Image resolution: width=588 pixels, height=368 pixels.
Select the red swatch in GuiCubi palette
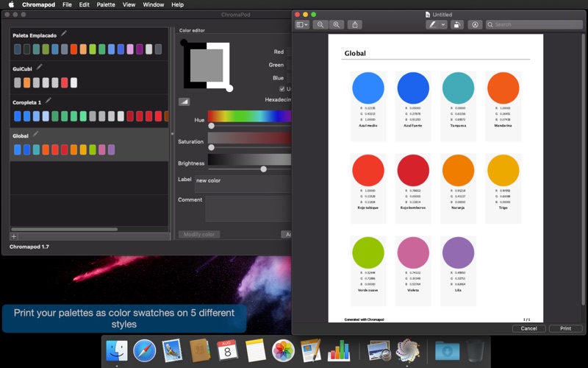64,82
